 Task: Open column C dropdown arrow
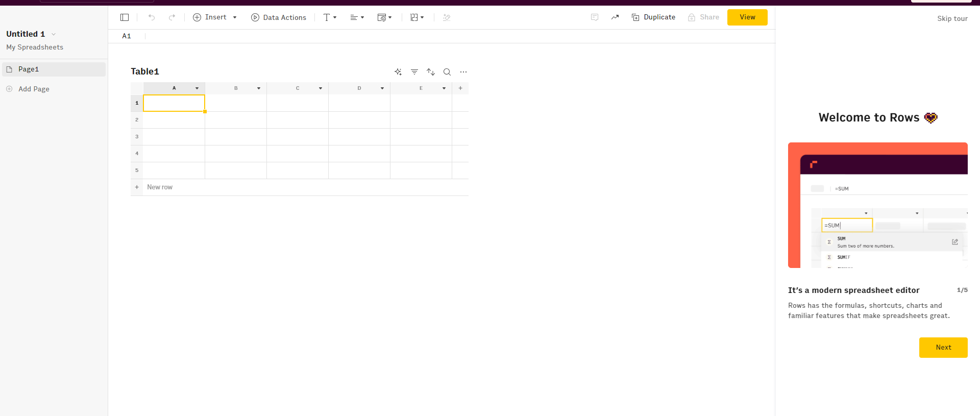321,88
